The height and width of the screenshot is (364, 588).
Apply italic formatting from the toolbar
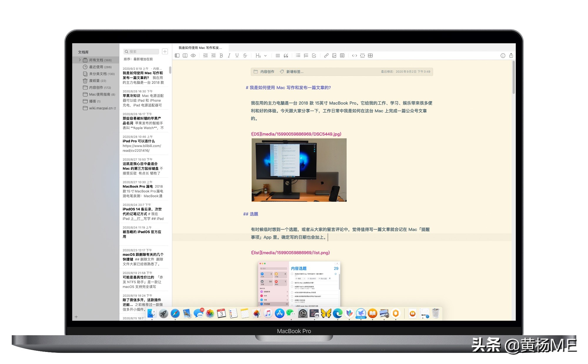coord(229,55)
